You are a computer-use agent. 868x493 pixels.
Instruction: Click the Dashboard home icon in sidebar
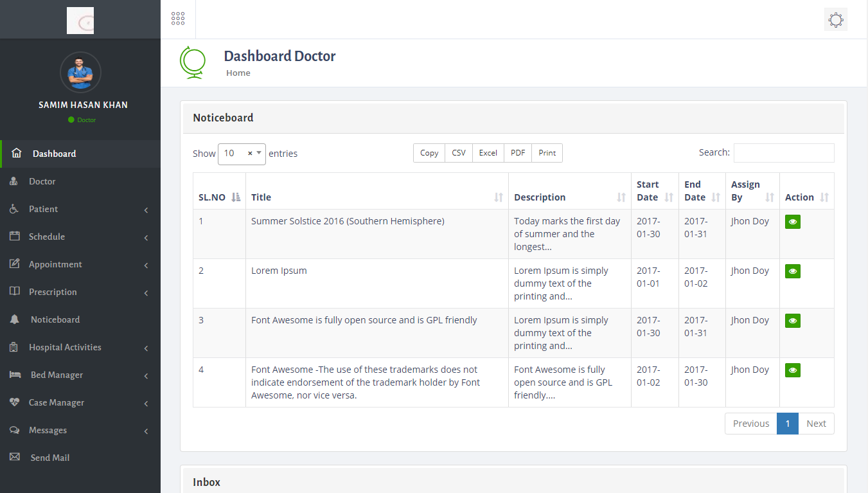[17, 154]
